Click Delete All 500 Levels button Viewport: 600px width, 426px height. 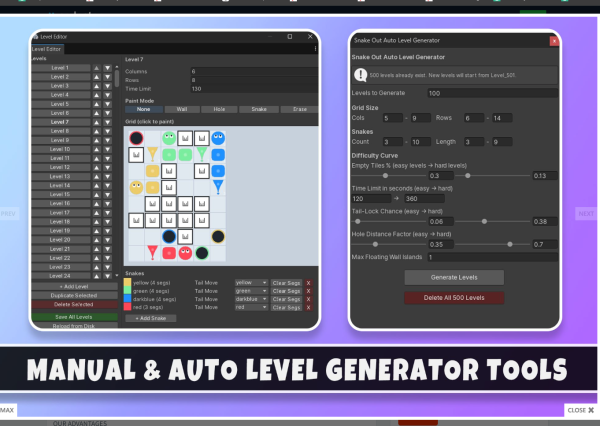(x=454, y=298)
